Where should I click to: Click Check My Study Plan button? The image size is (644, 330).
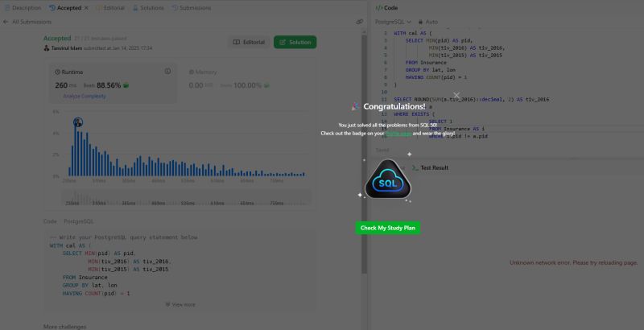click(x=388, y=228)
